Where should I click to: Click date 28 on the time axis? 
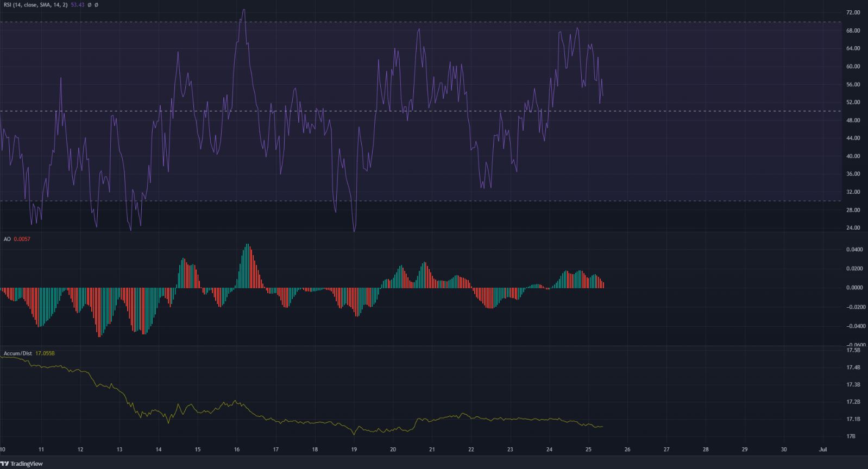(x=706, y=449)
